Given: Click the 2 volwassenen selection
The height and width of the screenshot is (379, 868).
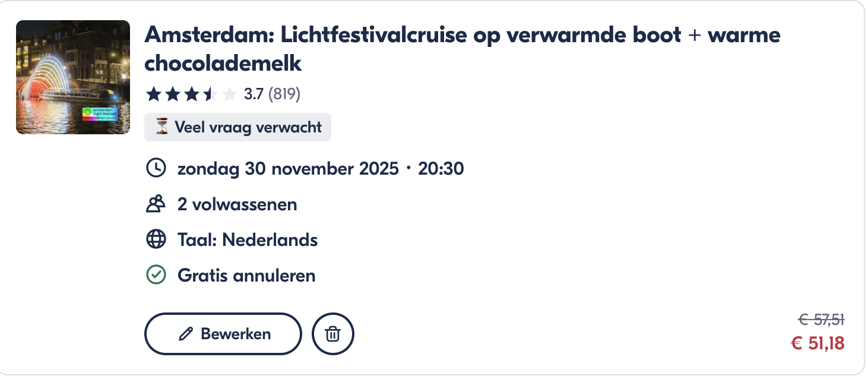Looking at the screenshot, I should [x=236, y=204].
